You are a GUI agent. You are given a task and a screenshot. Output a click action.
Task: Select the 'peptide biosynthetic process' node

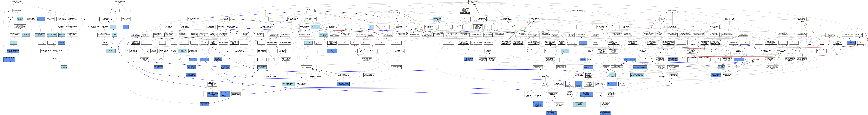(766, 51)
